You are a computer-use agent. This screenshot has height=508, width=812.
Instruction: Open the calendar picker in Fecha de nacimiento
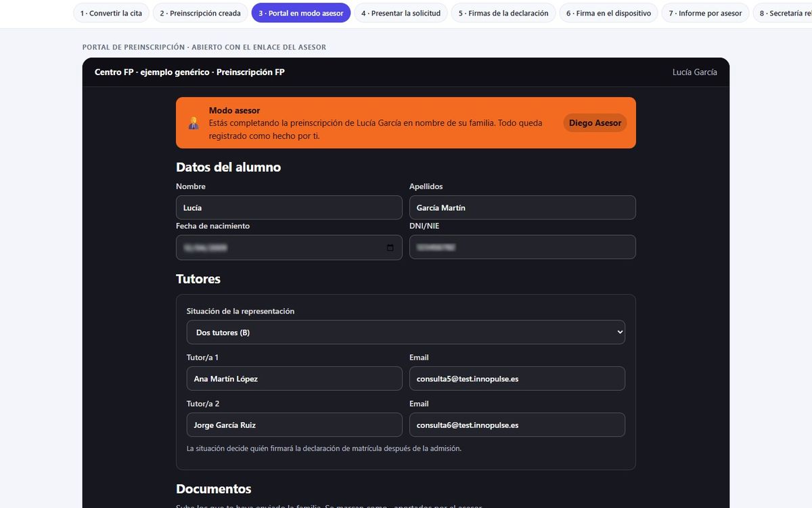pos(390,247)
